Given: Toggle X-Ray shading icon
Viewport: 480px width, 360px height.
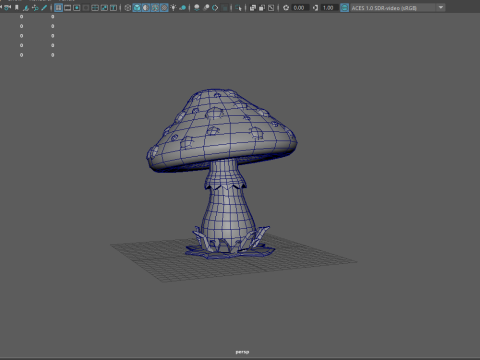Looking at the screenshot, I should click(x=253, y=7).
